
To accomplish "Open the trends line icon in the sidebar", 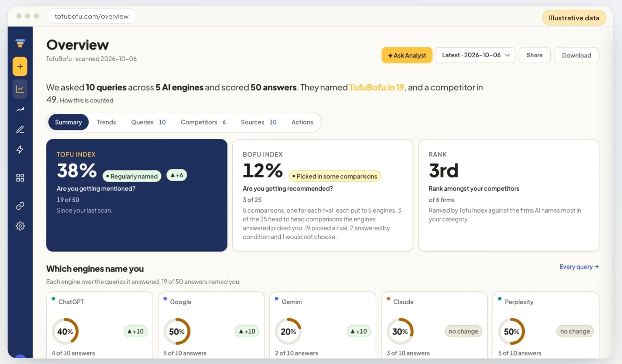I will tap(20, 110).
